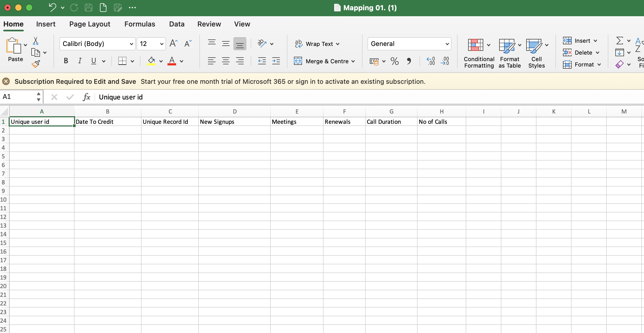Apply percent style format
The image size is (644, 333).
pyautogui.click(x=395, y=61)
